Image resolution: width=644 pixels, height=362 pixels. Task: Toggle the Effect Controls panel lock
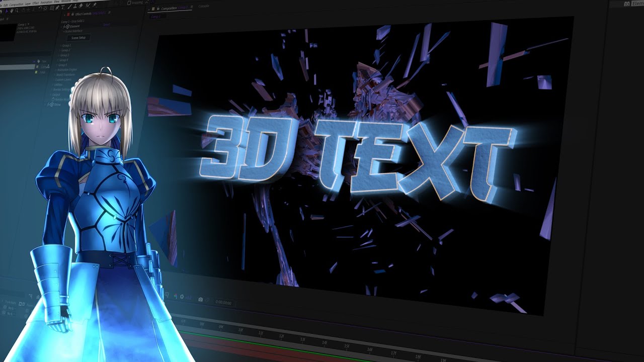point(72,14)
